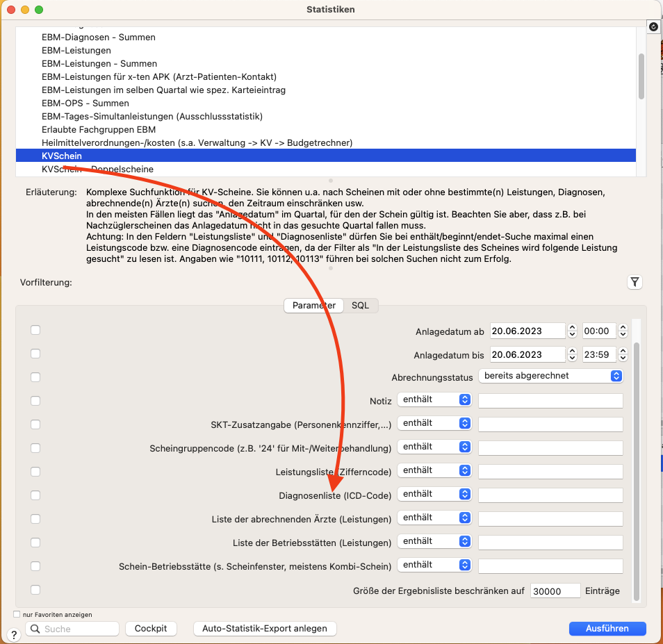Select 'Erlaubte Fachgruppen EBM' entry
The width and height of the screenshot is (663, 644).
tap(325, 129)
